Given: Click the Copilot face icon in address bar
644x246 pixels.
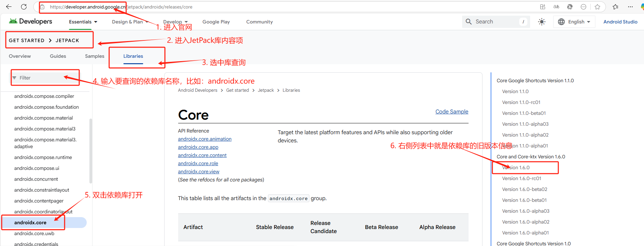Looking at the screenshot, I should [x=583, y=7].
